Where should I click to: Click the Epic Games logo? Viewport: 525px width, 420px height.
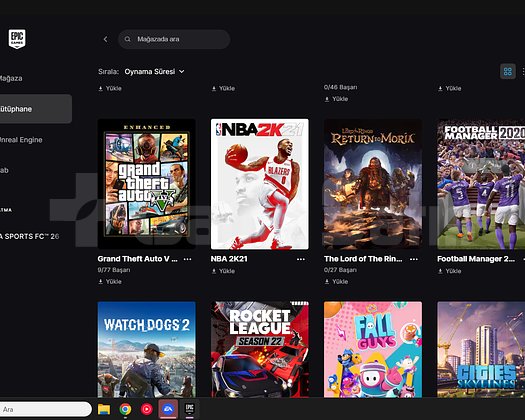[x=17, y=39]
